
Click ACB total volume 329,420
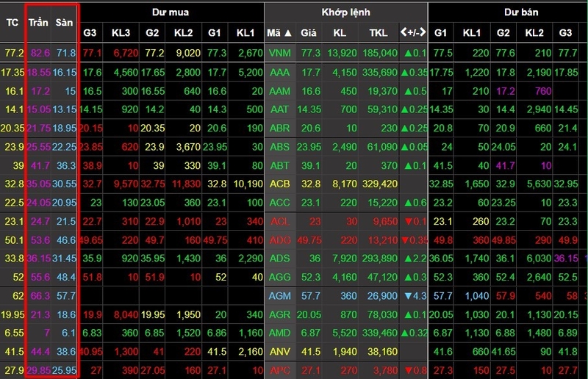click(380, 184)
